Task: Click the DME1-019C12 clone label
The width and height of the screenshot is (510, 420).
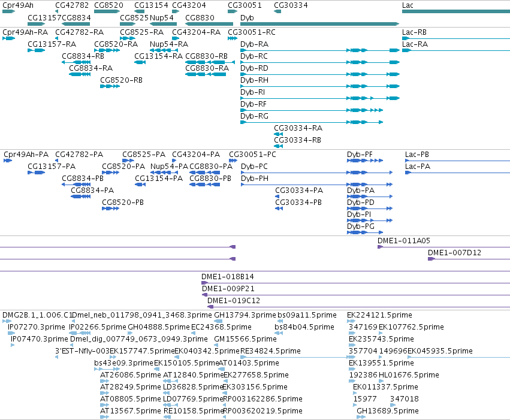Action: pos(234,301)
